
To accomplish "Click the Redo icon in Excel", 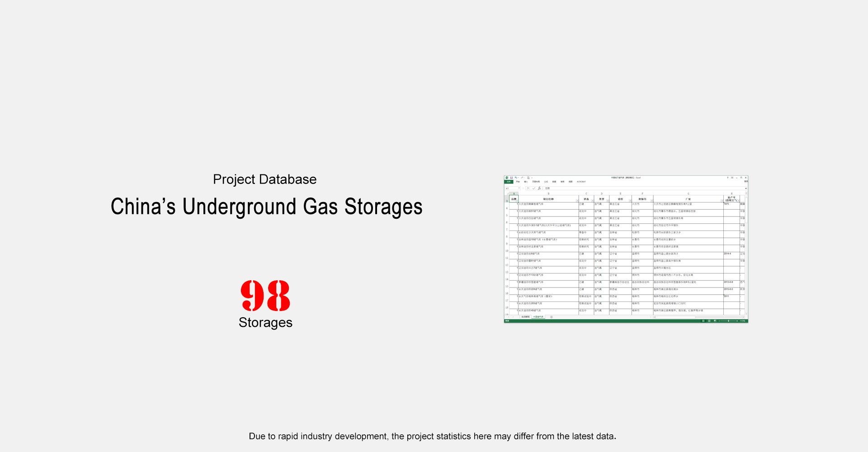I will pos(522,178).
